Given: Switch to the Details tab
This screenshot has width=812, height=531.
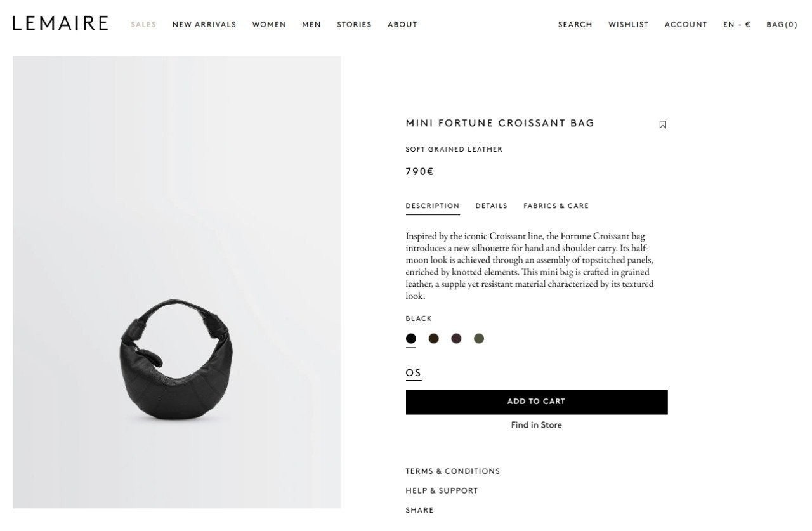Looking at the screenshot, I should [492, 206].
